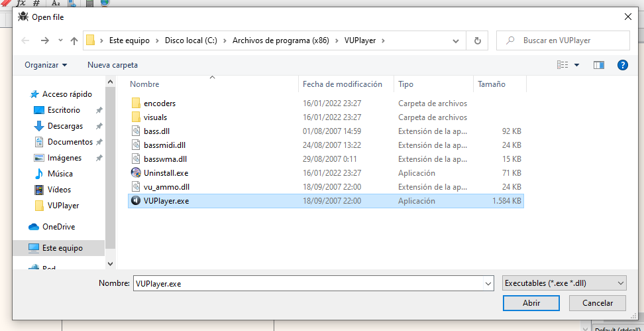Click the 1.584 KB size cell
The height and width of the screenshot is (331, 644).
(x=506, y=201)
